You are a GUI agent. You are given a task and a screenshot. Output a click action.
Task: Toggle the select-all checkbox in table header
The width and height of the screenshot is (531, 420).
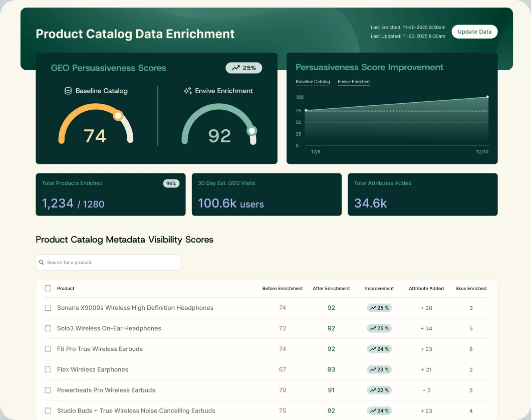point(48,289)
